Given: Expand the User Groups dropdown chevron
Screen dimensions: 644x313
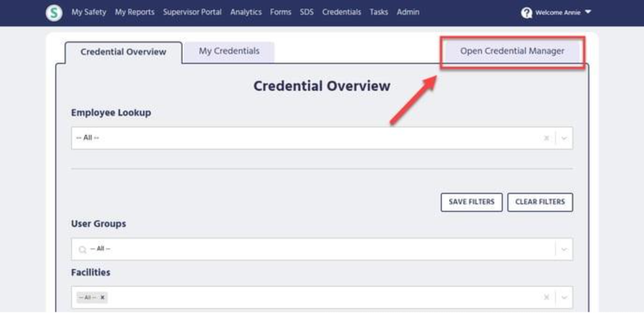Looking at the screenshot, I should point(564,249).
